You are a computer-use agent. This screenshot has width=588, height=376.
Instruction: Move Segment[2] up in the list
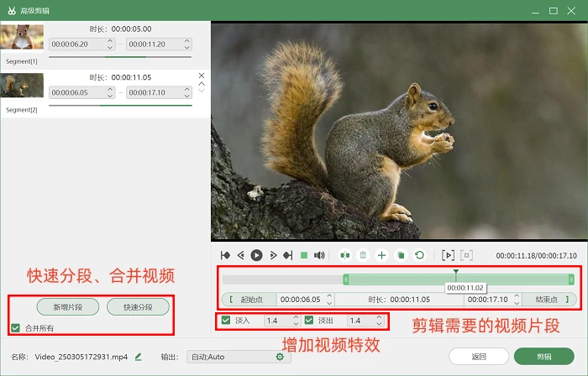pyautogui.click(x=202, y=84)
